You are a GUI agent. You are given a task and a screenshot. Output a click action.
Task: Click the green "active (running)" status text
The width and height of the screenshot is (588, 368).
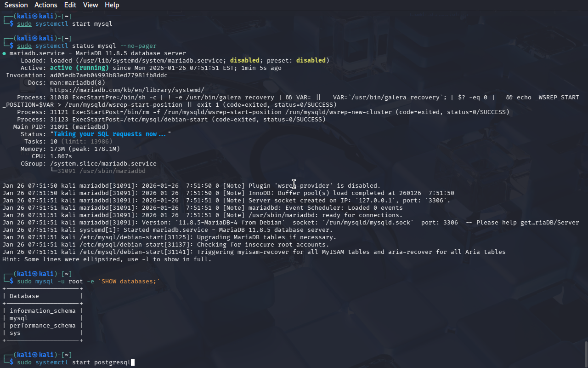coord(79,68)
